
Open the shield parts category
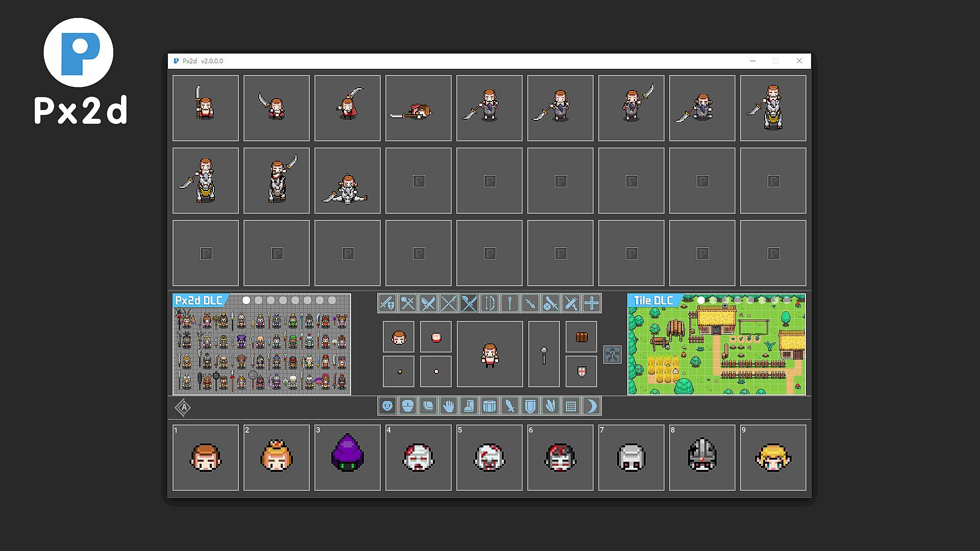(x=530, y=406)
